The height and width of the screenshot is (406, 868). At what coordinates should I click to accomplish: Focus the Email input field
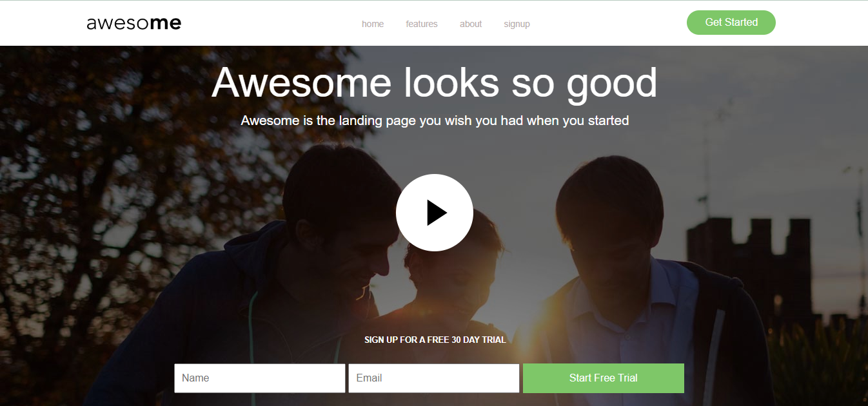point(434,378)
